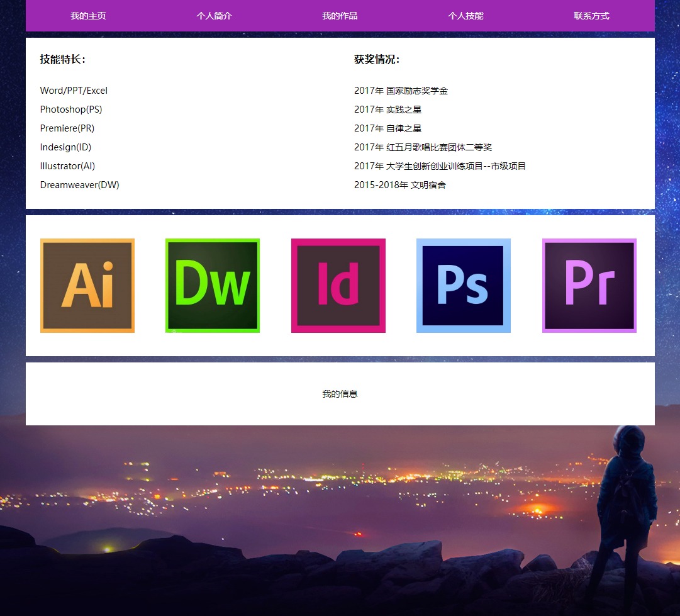Screen dimensions: 680x616
Task: Select the 2017年 国家励志奖学金 award entry
Action: pos(401,91)
